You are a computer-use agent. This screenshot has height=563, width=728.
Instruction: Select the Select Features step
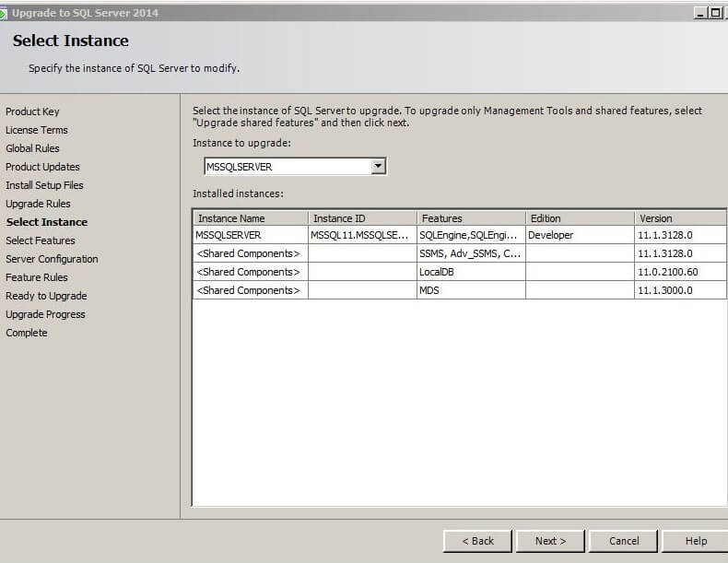41,240
